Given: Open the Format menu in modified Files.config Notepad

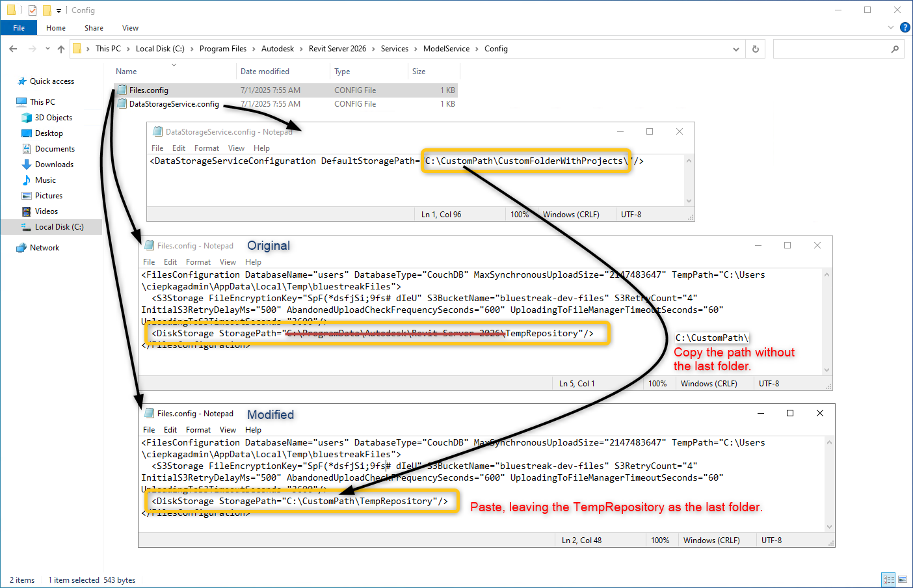Looking at the screenshot, I should [198, 429].
